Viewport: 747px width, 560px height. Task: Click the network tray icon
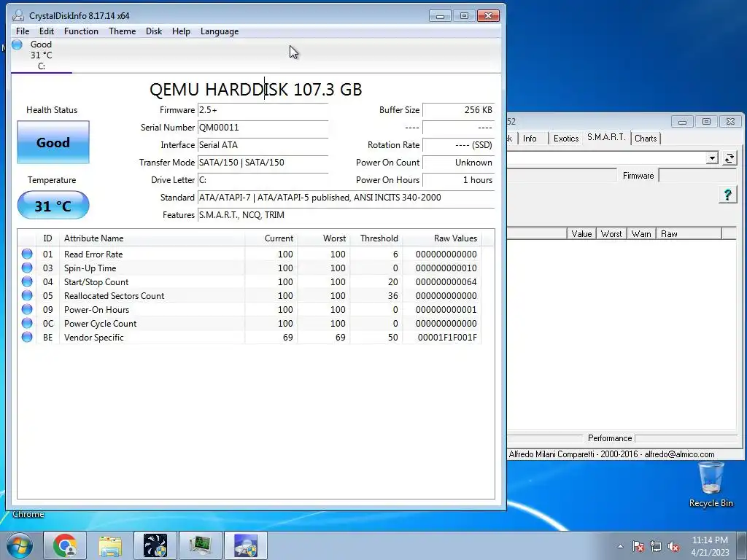[x=656, y=547]
